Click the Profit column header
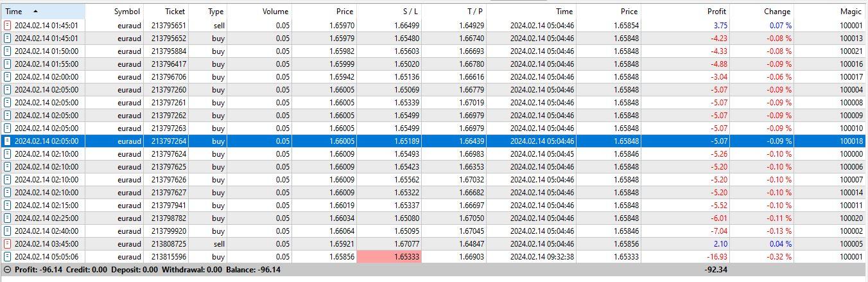This screenshot has width=868, height=282. coord(716,12)
